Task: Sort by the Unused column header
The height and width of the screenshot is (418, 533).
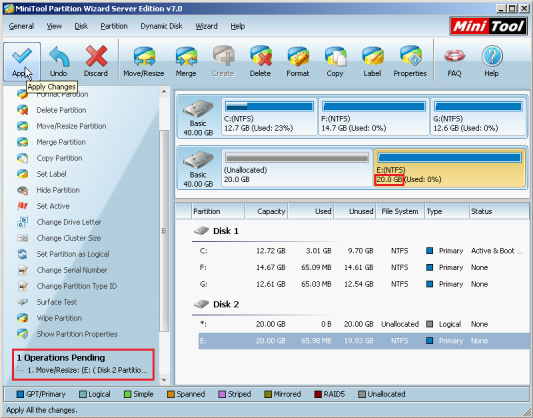Action: point(355,211)
